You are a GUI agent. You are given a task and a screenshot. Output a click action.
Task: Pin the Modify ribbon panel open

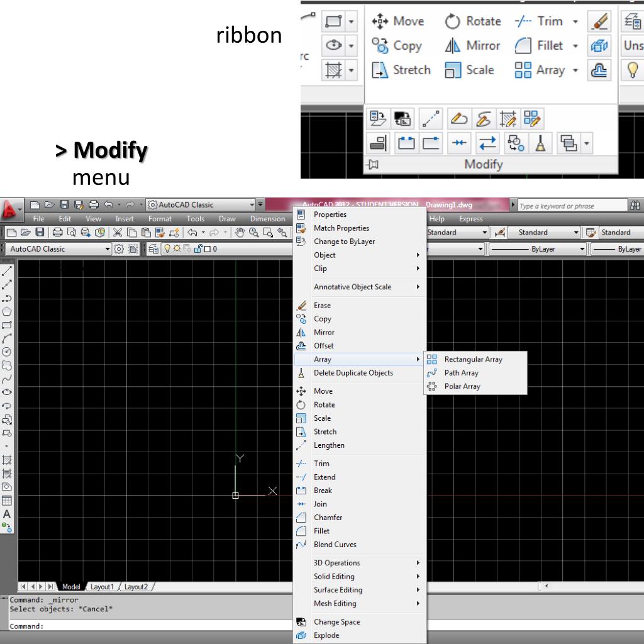374,165
